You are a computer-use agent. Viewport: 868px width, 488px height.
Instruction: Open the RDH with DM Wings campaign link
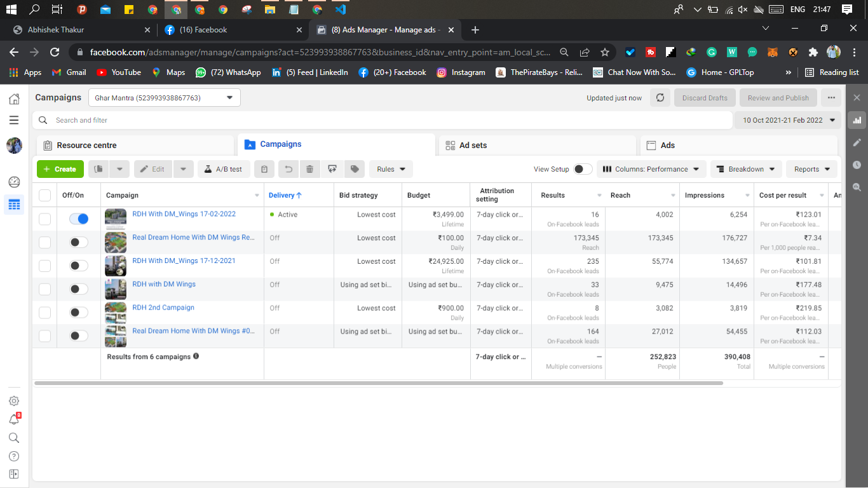tap(164, 284)
